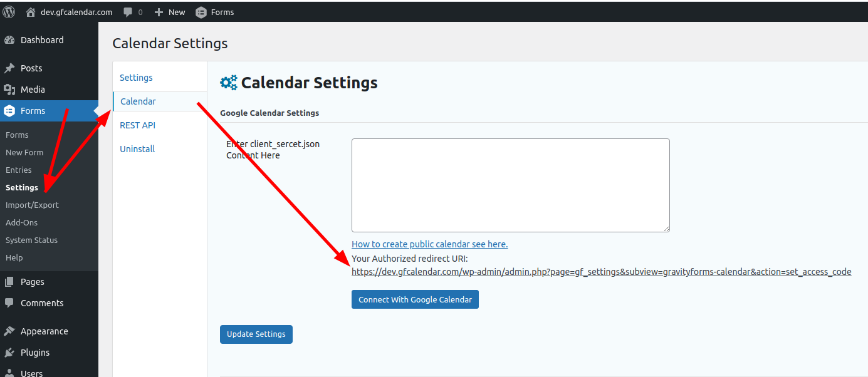Open the public calendar how-to link
868x377 pixels.
click(429, 244)
